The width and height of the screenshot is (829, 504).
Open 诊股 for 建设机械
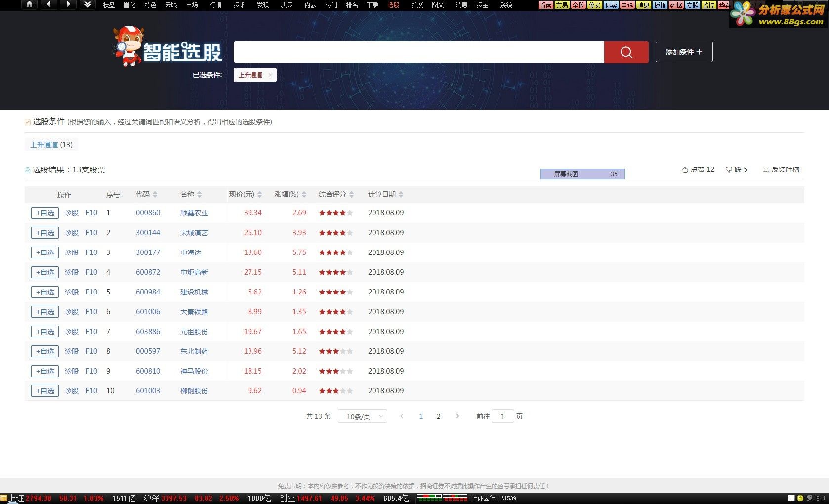pos(72,292)
